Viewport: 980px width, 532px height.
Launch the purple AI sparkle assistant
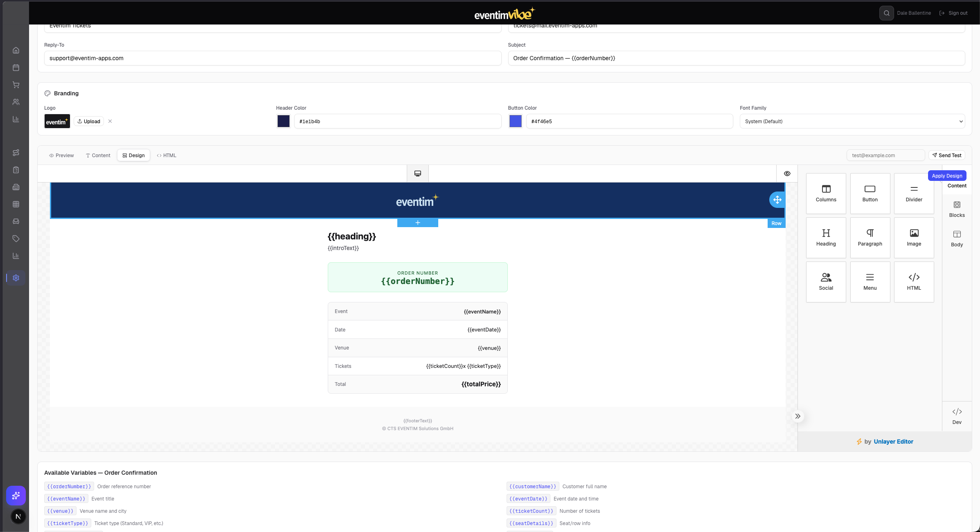pyautogui.click(x=16, y=496)
